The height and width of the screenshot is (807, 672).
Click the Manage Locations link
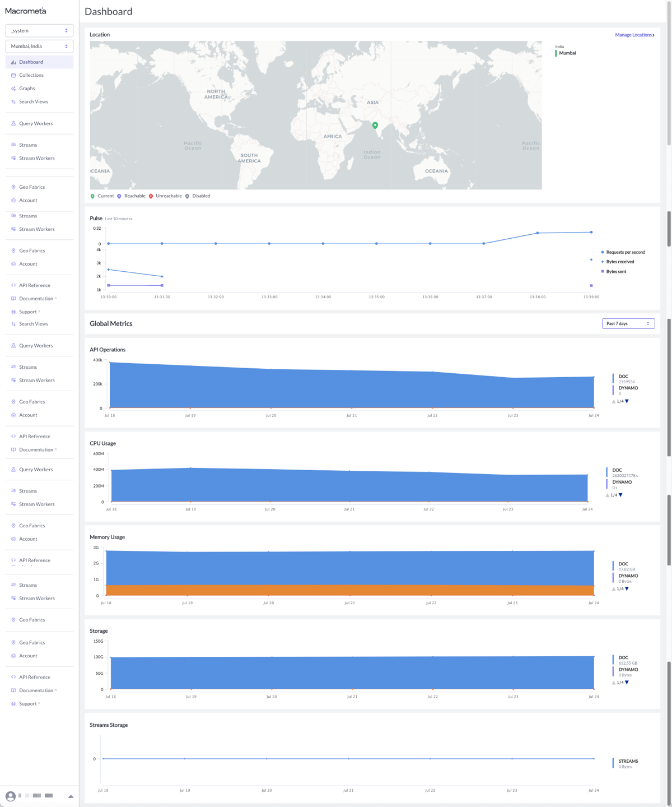coord(633,35)
